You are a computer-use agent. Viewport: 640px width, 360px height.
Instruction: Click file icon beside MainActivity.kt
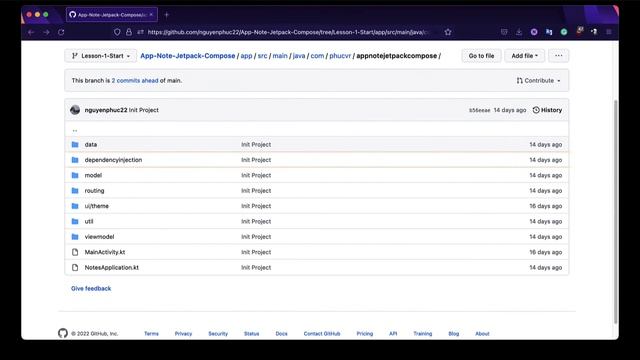tap(75, 252)
